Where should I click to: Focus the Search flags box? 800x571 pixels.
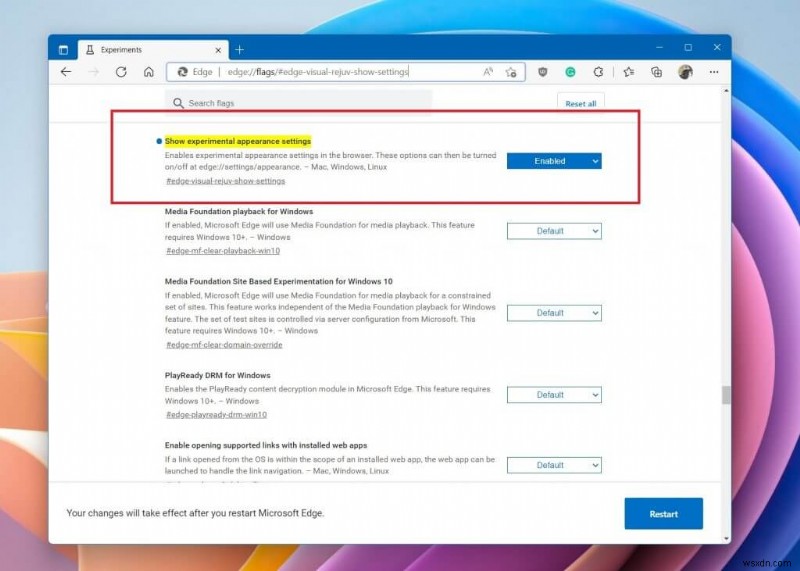click(298, 103)
